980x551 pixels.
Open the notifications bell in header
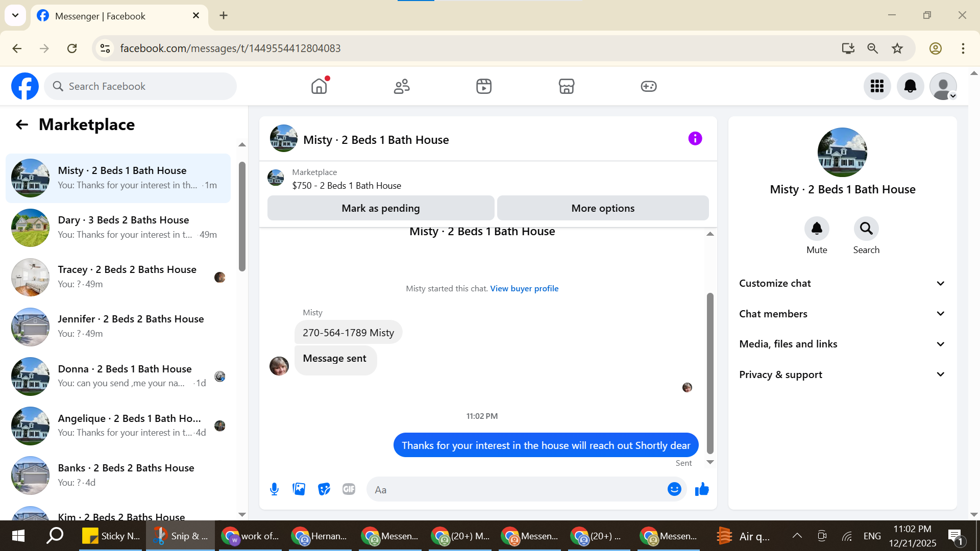(x=910, y=86)
